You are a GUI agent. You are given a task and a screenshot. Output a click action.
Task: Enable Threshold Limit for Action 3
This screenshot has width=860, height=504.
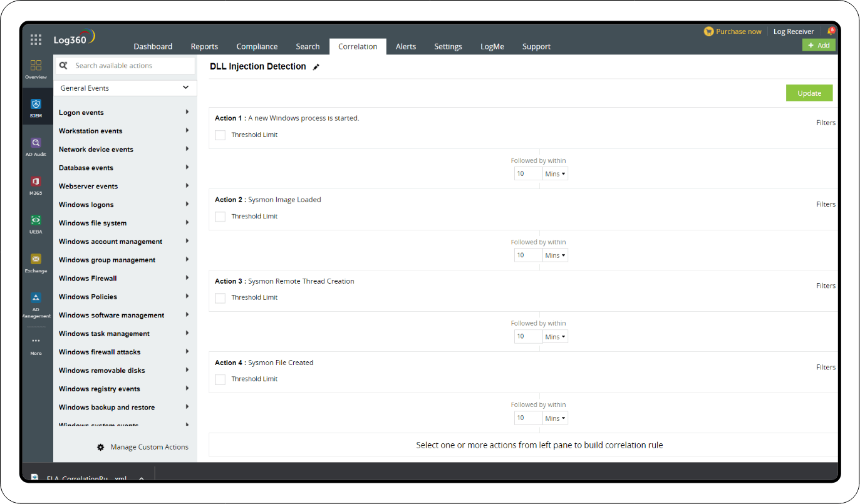pyautogui.click(x=220, y=297)
